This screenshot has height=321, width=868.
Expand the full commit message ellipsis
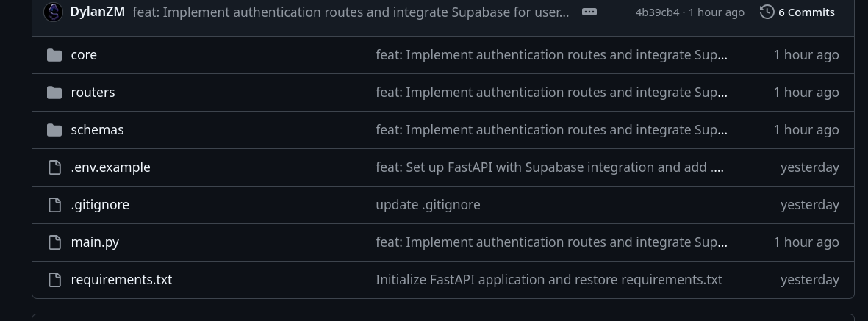589,12
